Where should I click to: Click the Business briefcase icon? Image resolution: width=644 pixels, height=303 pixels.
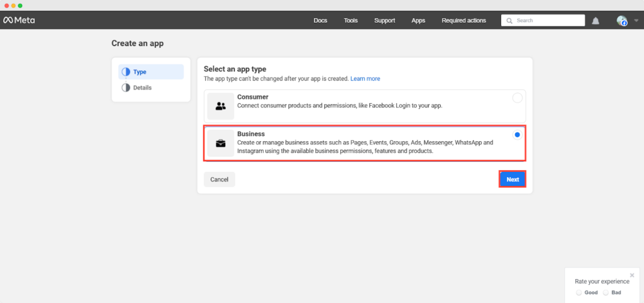point(221,143)
